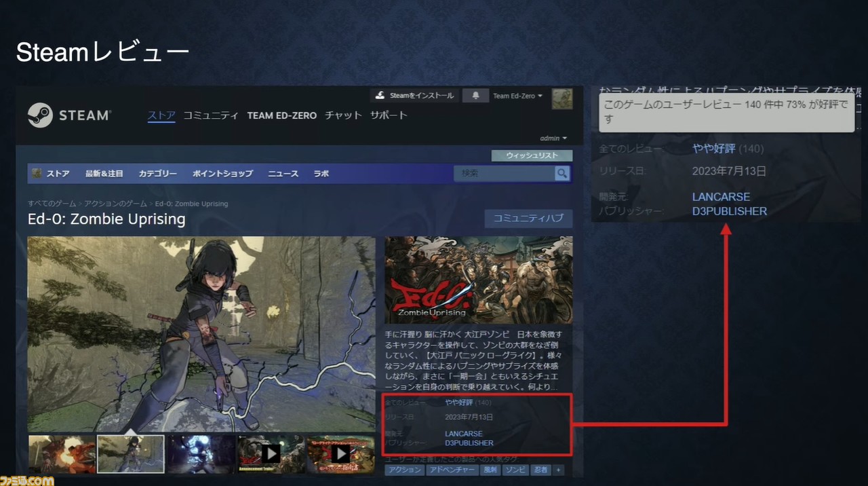Image resolution: width=868 pixels, height=486 pixels.
Task: Click やや好評 in the enlarged inset
Action: pyautogui.click(x=714, y=149)
